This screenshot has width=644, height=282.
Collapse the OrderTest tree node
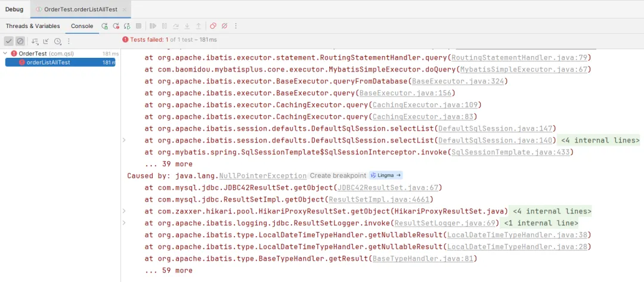click(5, 54)
